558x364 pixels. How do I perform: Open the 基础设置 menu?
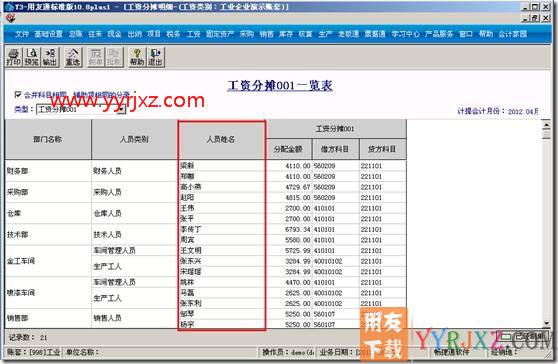coord(48,34)
